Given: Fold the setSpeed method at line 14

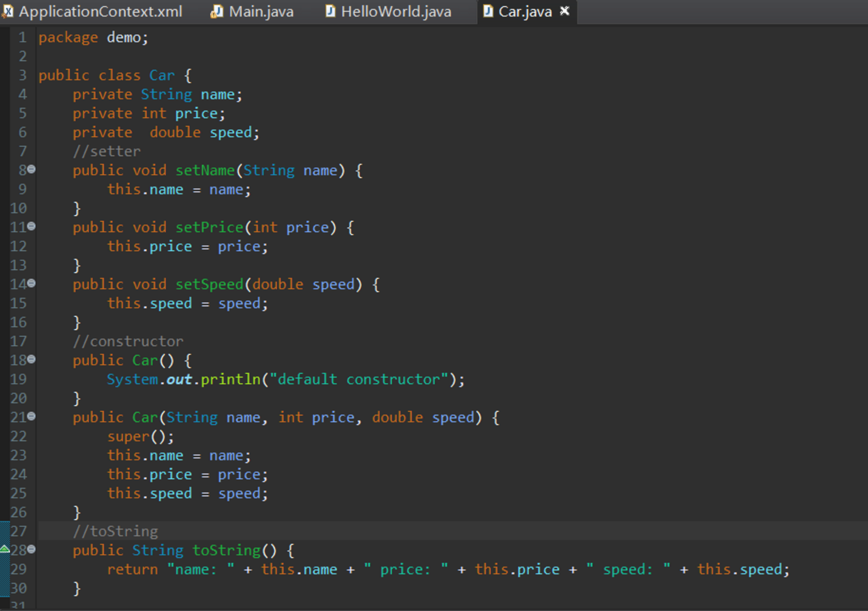Looking at the screenshot, I should (x=32, y=283).
